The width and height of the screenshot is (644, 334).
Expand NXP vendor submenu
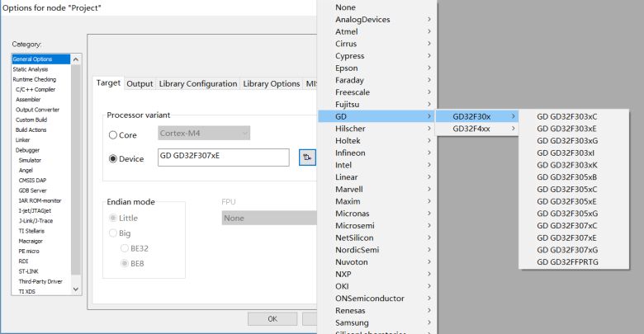(x=377, y=274)
